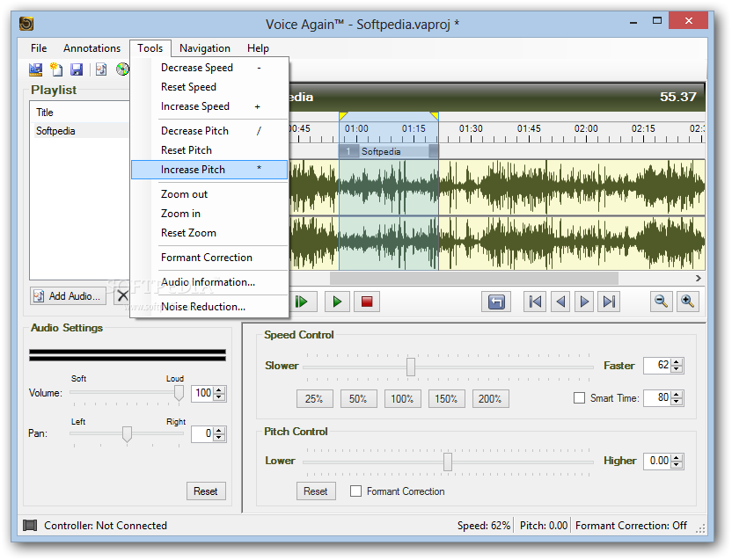Select Formant Correction menu entry
This screenshot has width=732, height=560.
click(x=209, y=258)
